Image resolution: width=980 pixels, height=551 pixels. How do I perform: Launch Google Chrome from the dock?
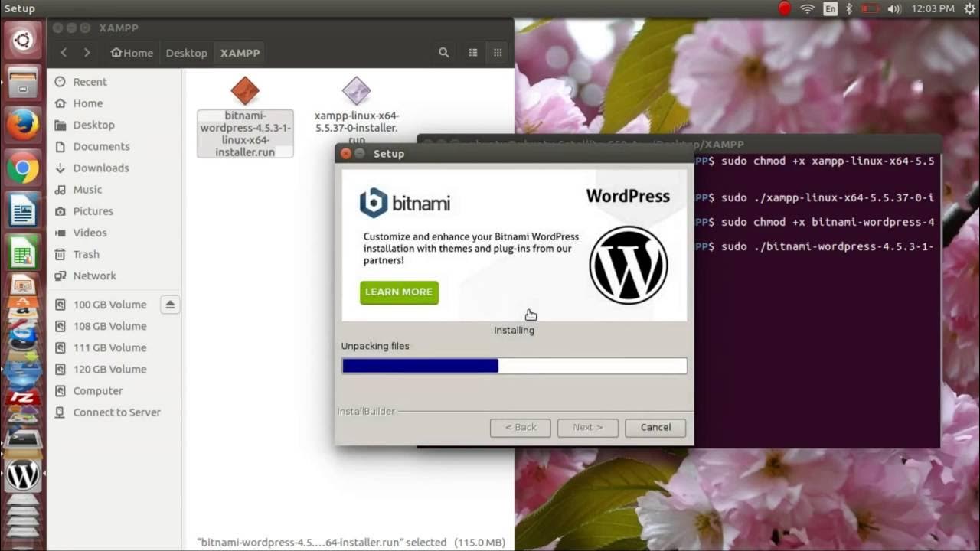[x=22, y=168]
